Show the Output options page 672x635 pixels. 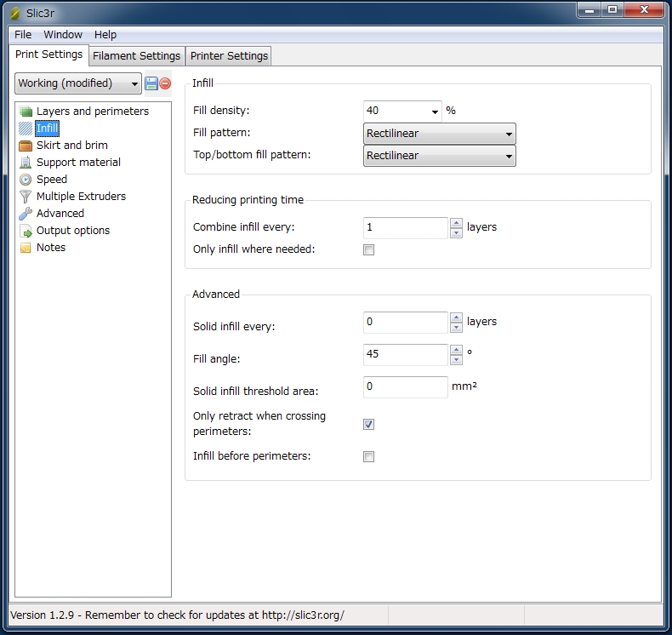point(73,231)
